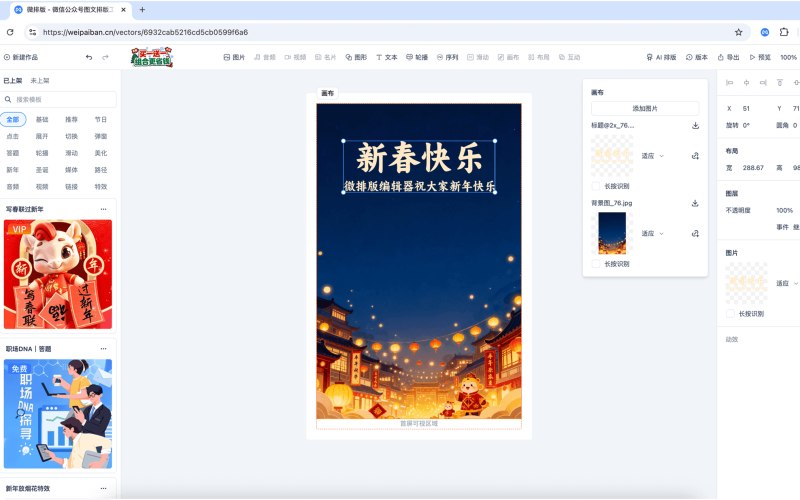Toggle 长按识别 checkbox under 标题@2x_76 image
The width and height of the screenshot is (800, 500).
[x=595, y=186]
